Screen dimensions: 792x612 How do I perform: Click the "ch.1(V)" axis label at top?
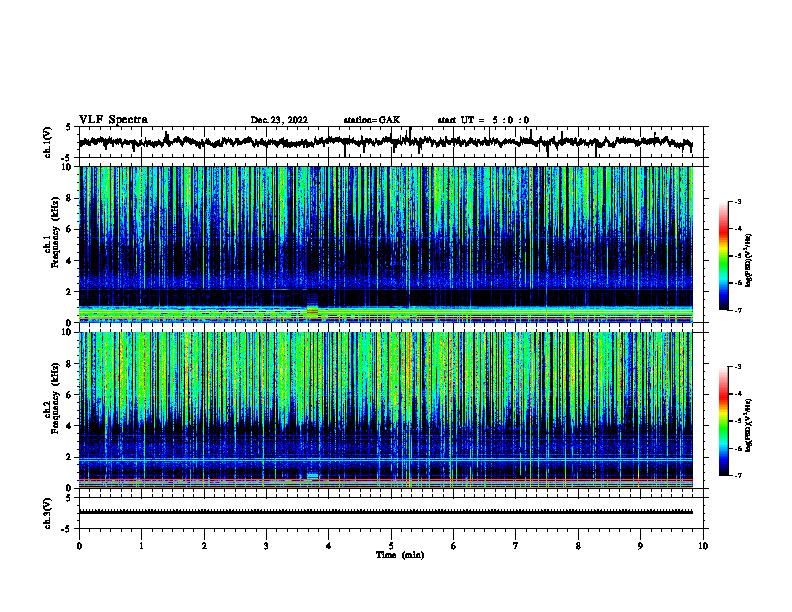pyautogui.click(x=48, y=142)
